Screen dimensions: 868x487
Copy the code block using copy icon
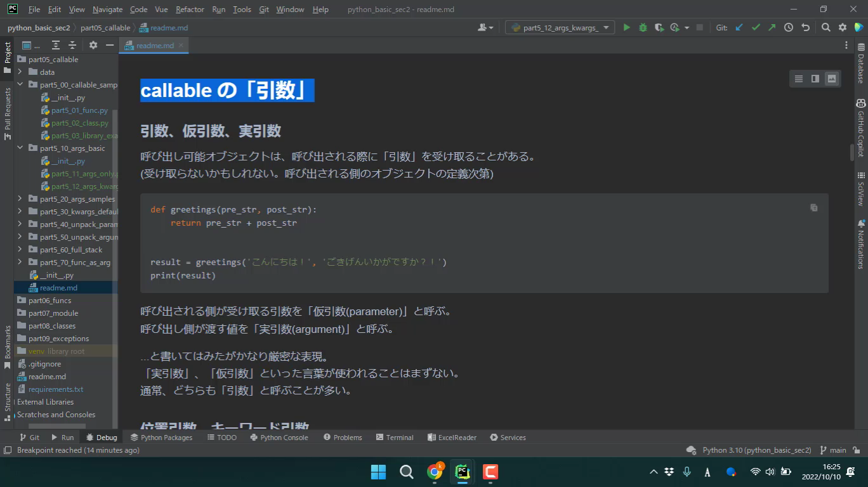[813, 207]
